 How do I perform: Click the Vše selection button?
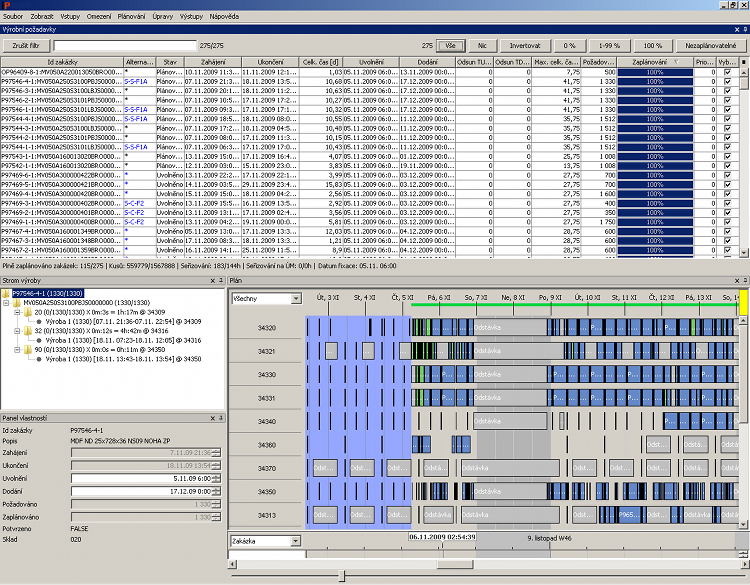450,46
